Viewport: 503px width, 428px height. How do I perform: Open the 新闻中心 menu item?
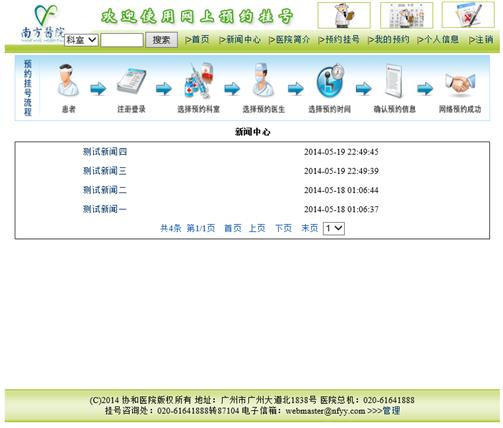(240, 39)
